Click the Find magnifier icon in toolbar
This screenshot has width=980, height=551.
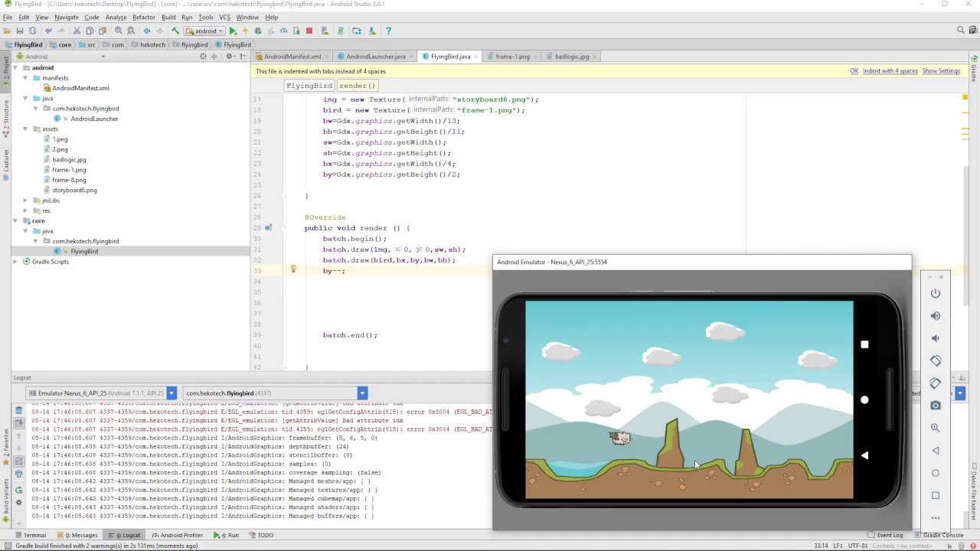(118, 31)
